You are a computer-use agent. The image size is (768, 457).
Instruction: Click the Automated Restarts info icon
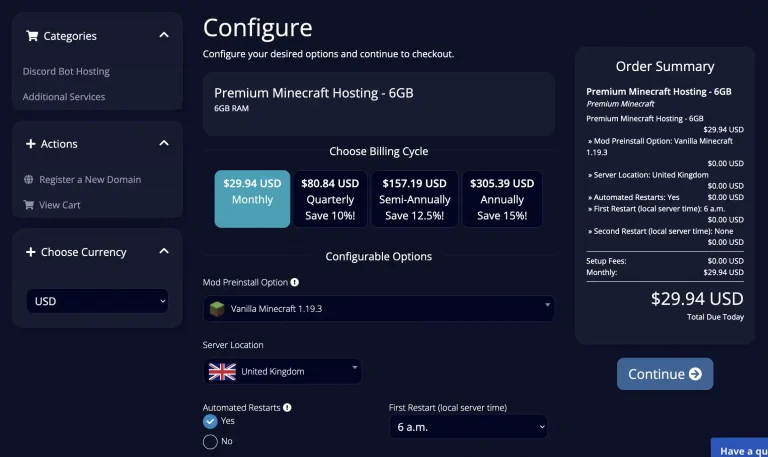click(287, 408)
